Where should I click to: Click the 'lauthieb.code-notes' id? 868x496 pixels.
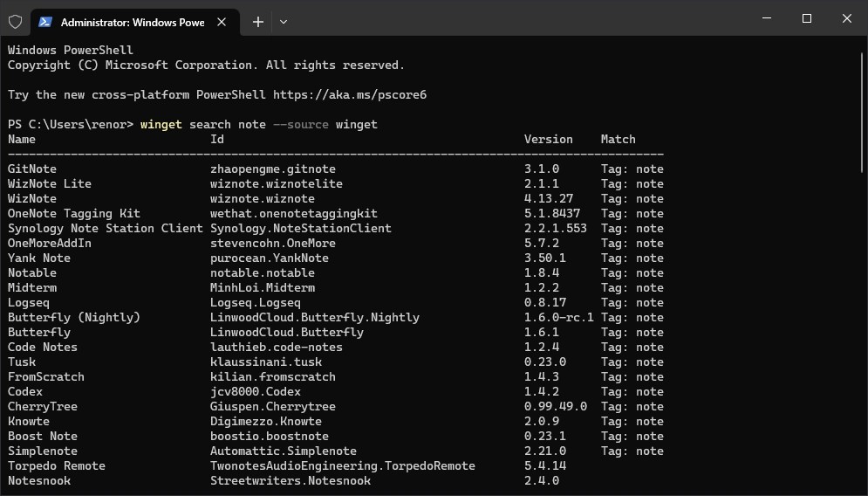277,348
